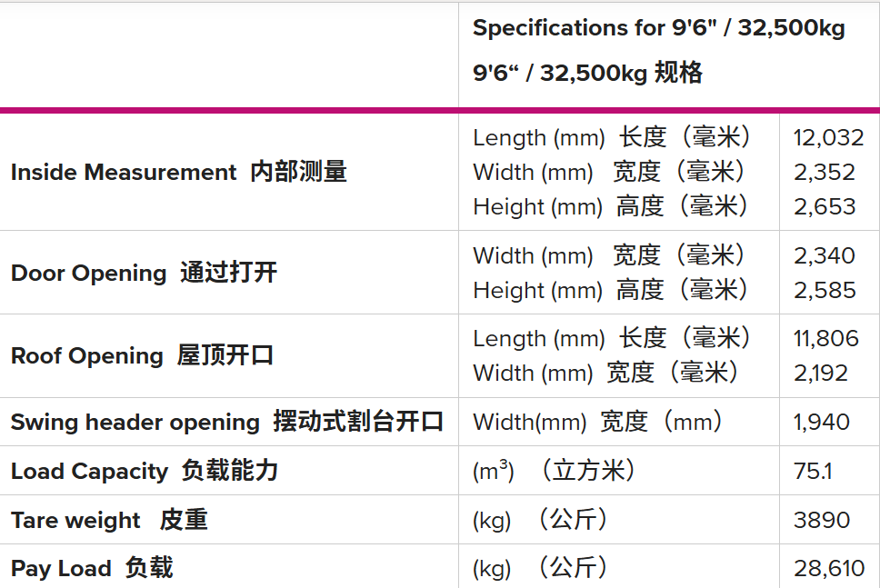This screenshot has width=880, height=588.
Task: Select the swing header width value 1,940
Action: click(822, 422)
